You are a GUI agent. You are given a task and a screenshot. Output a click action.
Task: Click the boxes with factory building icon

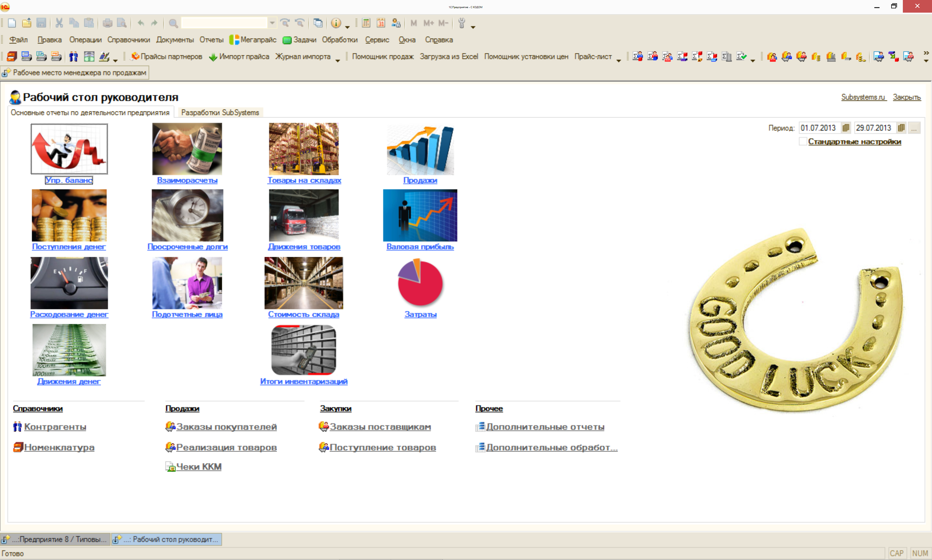pos(831,57)
